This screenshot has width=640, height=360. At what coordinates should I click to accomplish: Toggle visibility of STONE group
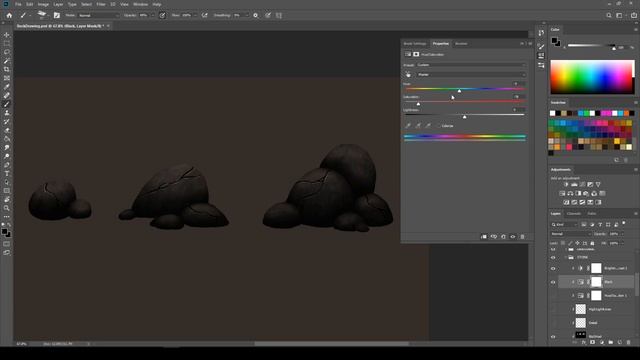click(x=553, y=258)
